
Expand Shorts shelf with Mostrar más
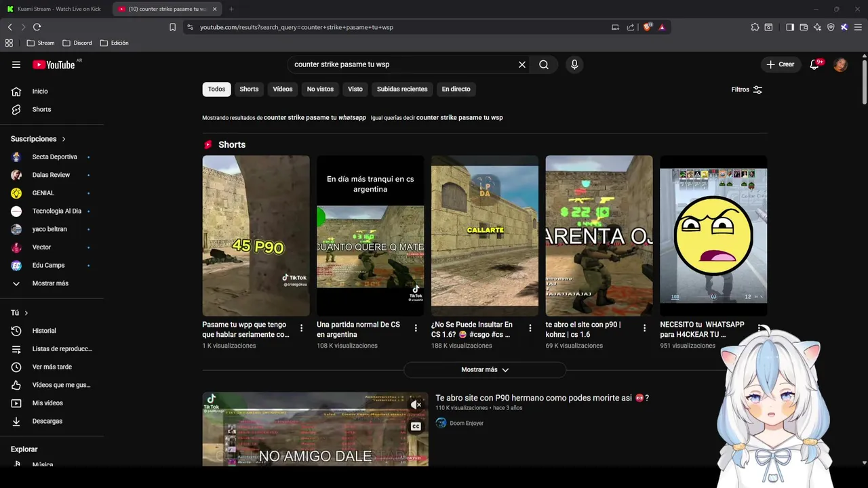point(485,369)
